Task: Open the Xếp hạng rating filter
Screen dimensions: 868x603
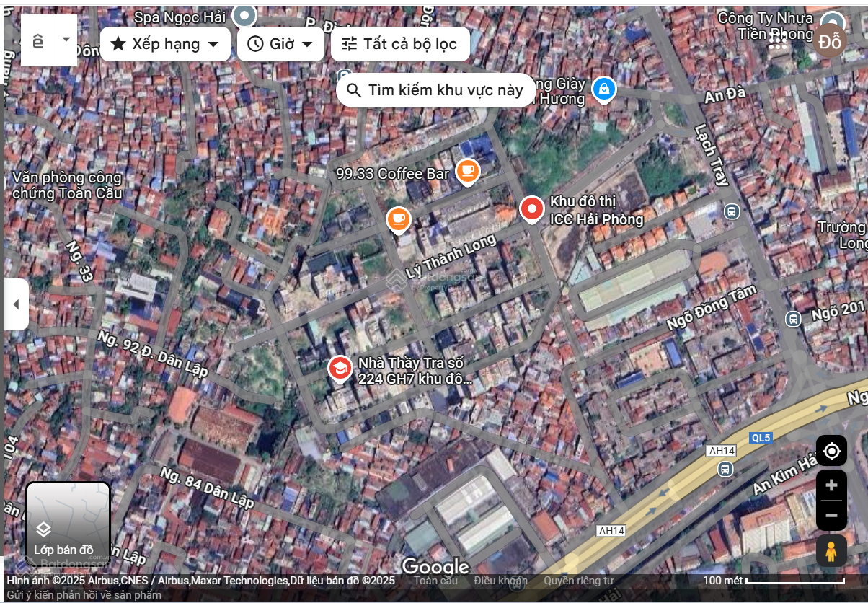Action: point(165,44)
